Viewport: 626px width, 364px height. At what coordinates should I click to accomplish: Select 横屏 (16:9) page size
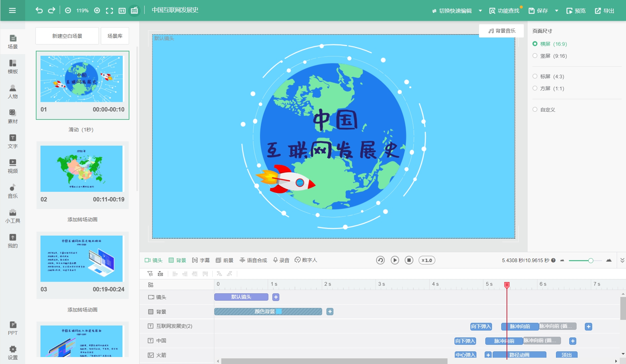550,44
